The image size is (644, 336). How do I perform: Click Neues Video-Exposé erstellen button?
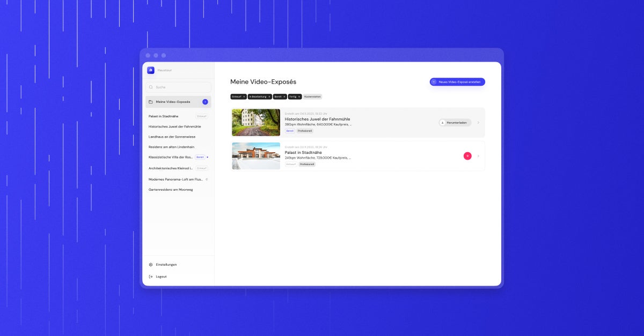457,82
